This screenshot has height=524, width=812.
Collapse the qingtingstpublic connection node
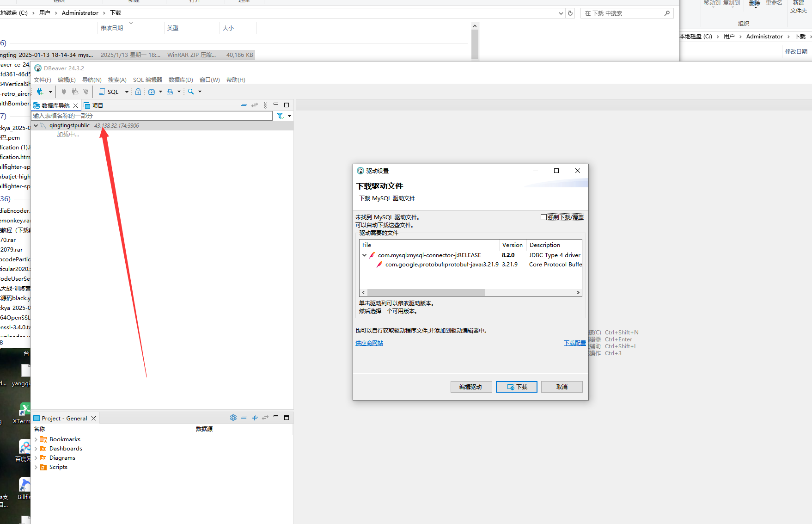pos(36,125)
